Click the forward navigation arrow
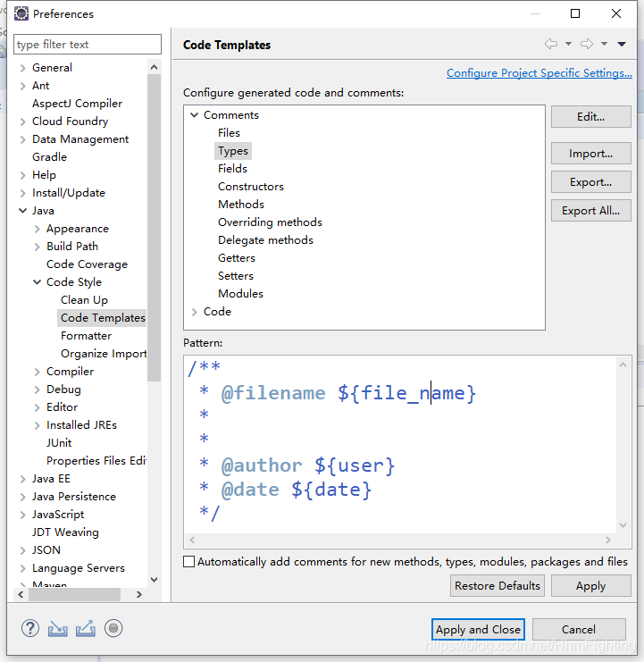Screen dimensions: 644x662 587,44
